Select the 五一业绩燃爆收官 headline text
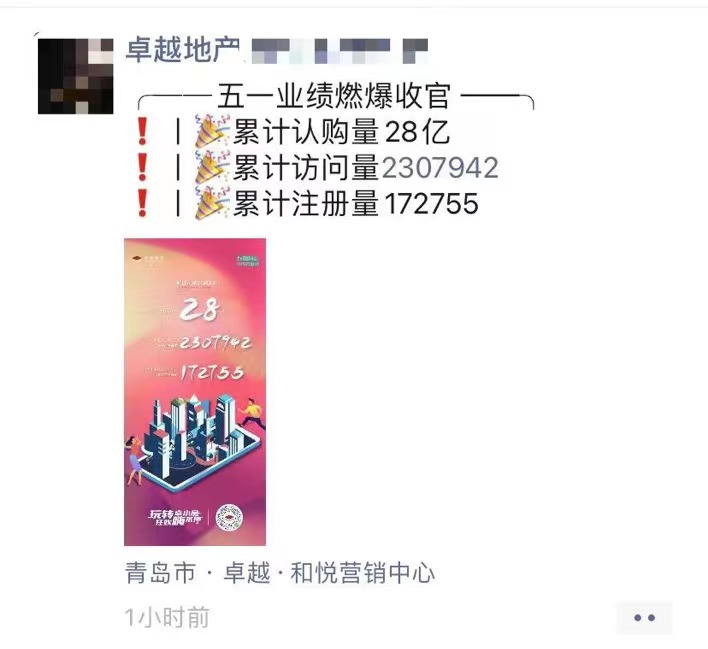 (x=334, y=96)
